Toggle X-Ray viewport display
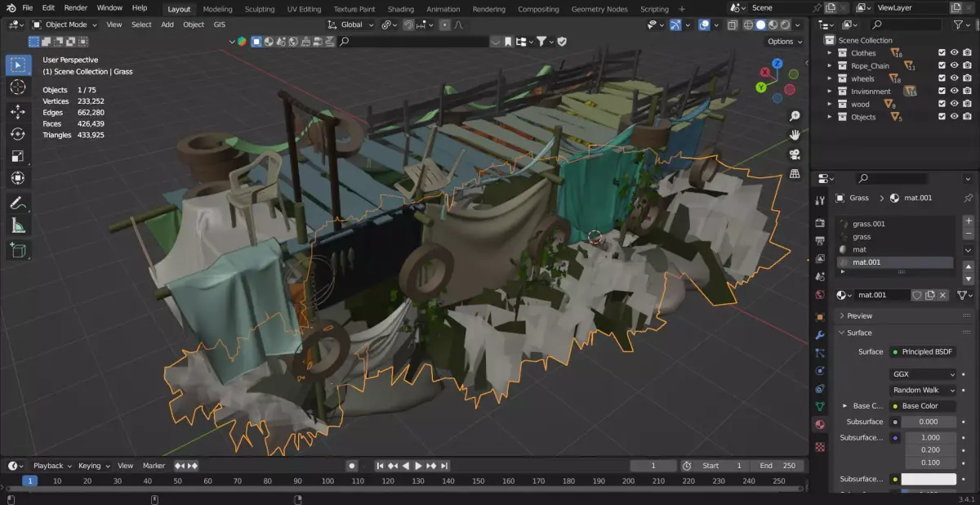This screenshot has width=980, height=505. (x=732, y=25)
